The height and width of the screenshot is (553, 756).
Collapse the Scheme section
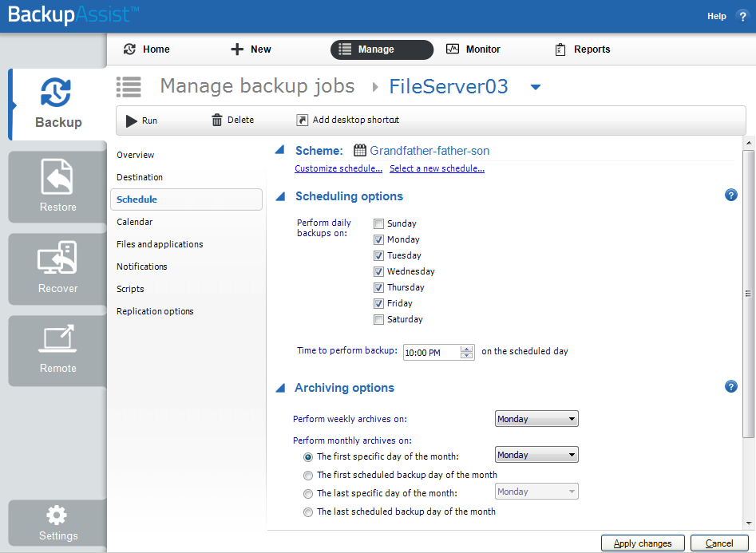pyautogui.click(x=279, y=150)
